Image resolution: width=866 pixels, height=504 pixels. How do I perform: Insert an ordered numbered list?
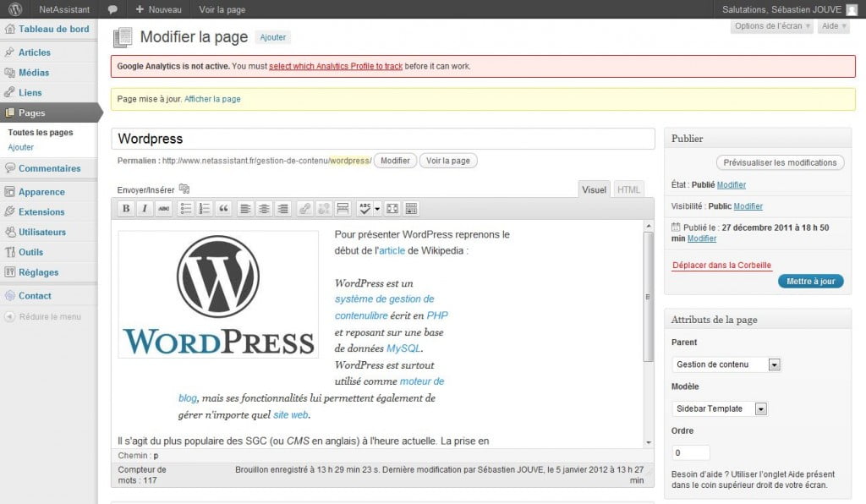coord(205,209)
